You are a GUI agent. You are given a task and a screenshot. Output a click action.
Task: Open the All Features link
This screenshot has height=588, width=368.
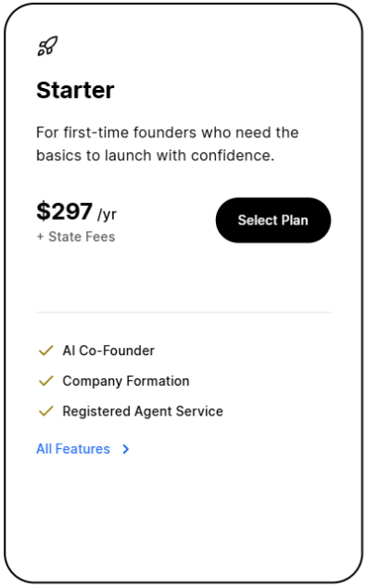(x=73, y=449)
